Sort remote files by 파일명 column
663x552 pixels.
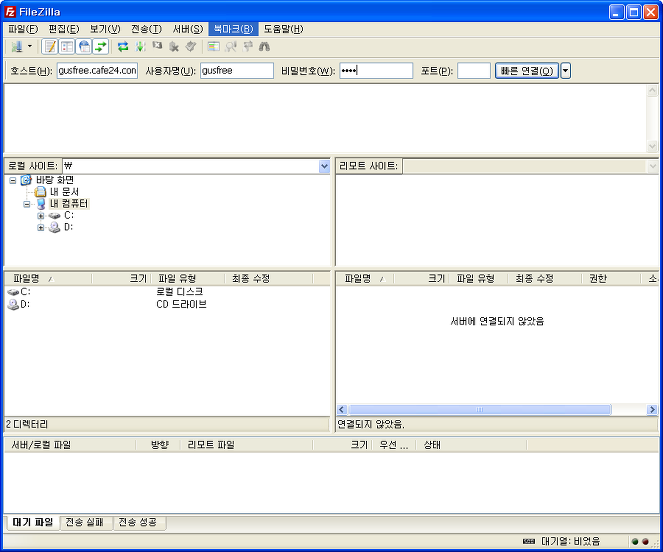tap(365, 278)
